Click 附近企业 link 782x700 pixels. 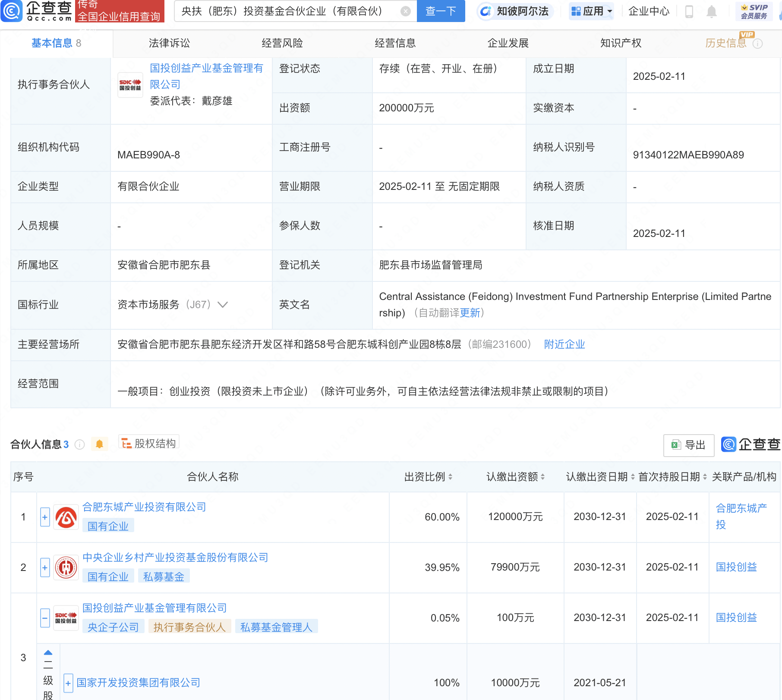pos(564,344)
